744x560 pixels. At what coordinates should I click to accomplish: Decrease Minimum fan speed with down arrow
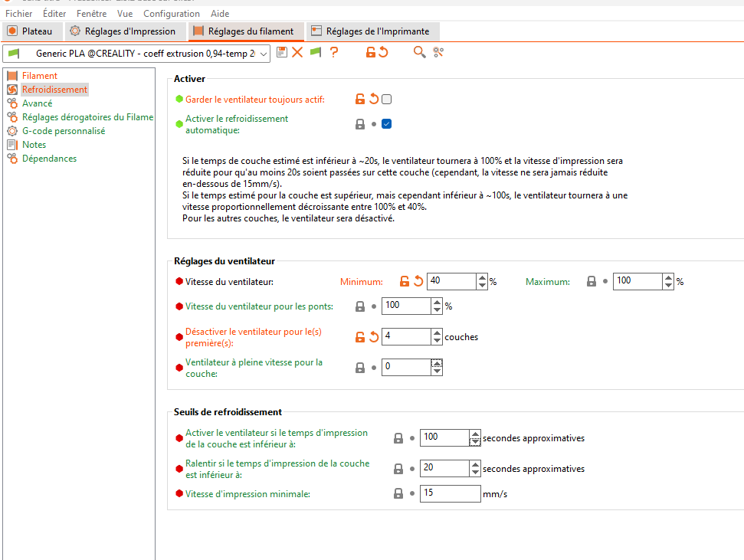(482, 285)
